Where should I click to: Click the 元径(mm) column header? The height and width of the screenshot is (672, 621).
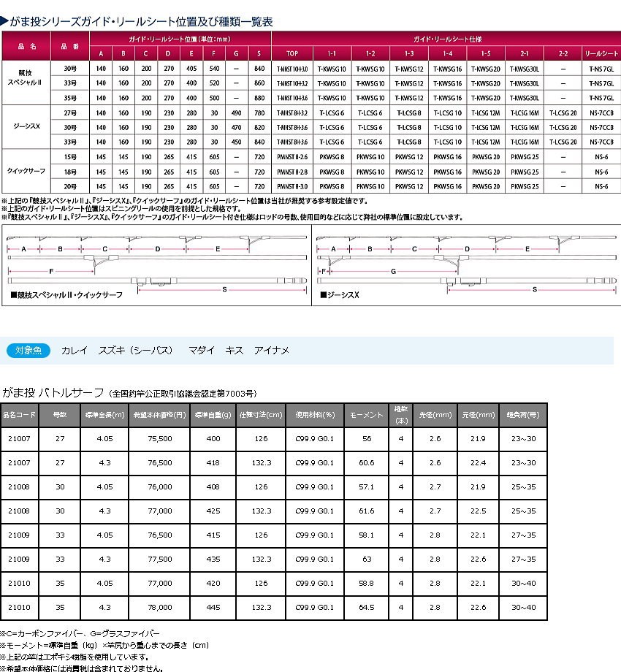click(x=479, y=415)
